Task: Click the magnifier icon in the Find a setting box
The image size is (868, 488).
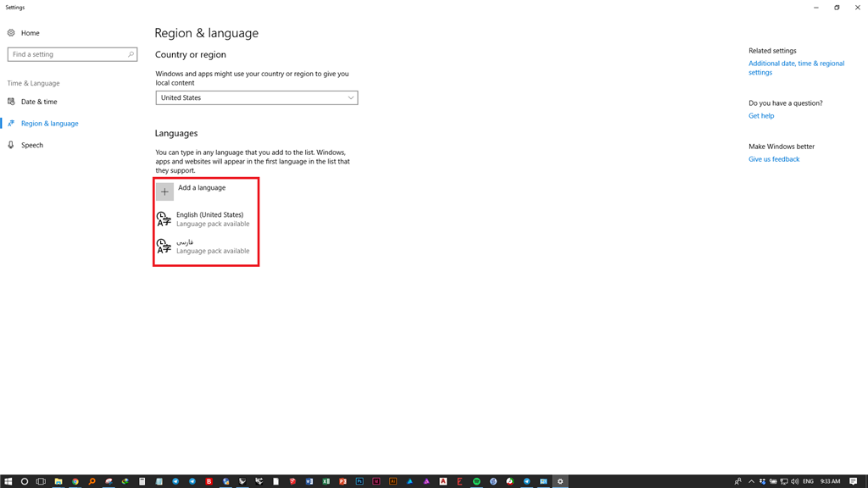Action: pos(131,54)
